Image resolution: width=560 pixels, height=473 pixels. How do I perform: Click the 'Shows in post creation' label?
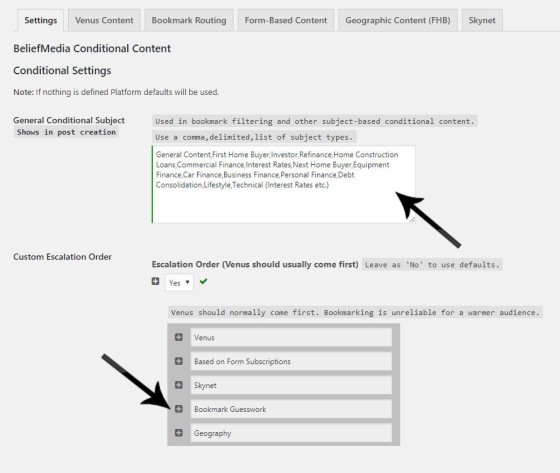click(x=66, y=132)
